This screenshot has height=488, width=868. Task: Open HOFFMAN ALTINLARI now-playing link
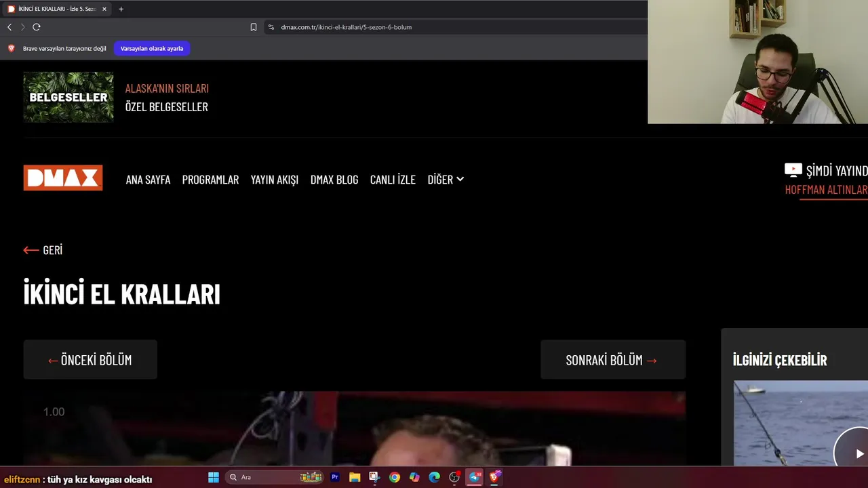click(x=826, y=190)
